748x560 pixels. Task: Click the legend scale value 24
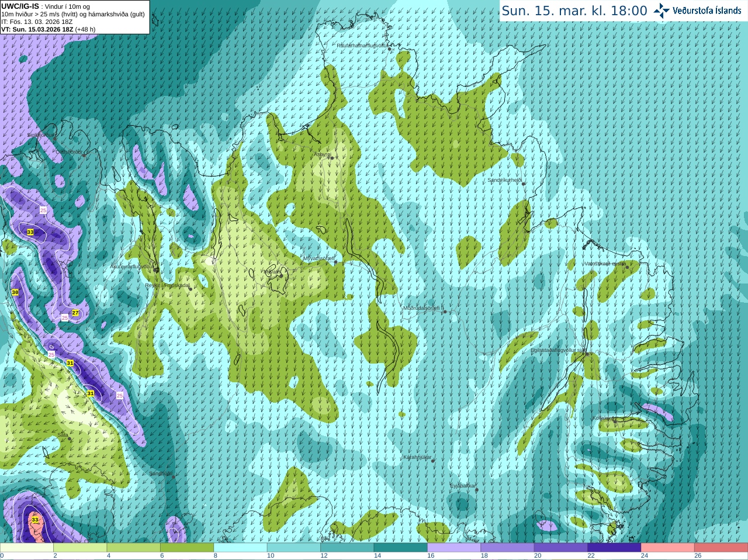pos(645,556)
